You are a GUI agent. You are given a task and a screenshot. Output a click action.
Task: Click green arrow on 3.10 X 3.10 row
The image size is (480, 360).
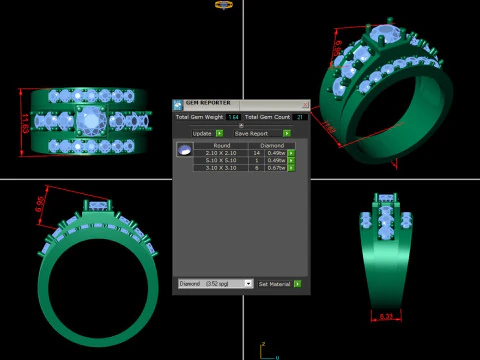[x=291, y=168]
